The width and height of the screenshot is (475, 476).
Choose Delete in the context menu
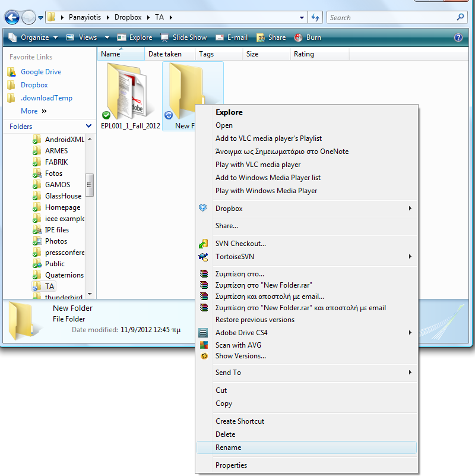coord(306,434)
